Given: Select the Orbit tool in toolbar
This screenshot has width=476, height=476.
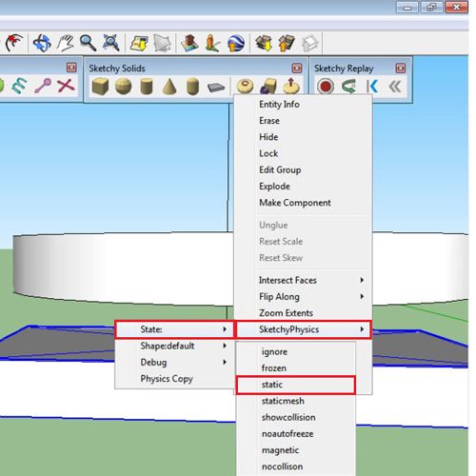Looking at the screenshot, I should pyautogui.click(x=42, y=43).
